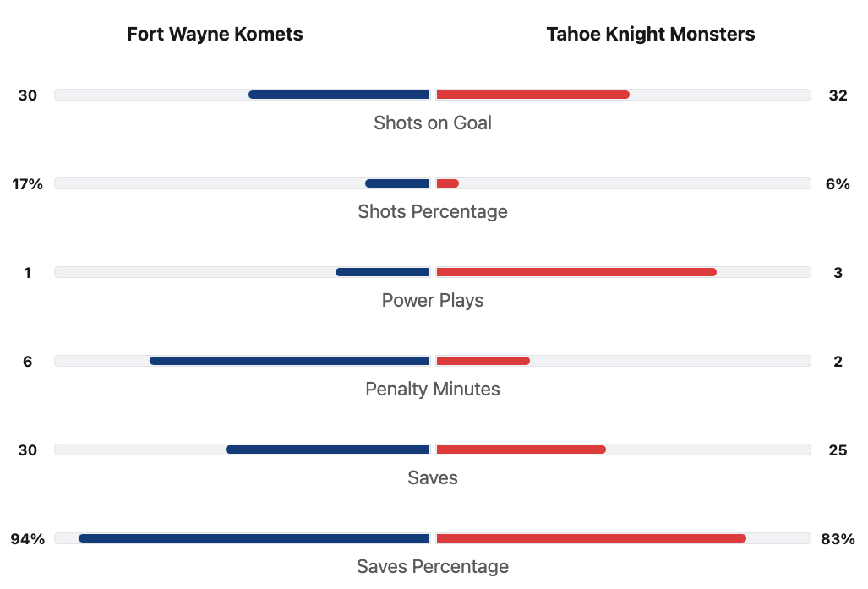The width and height of the screenshot is (868, 589).
Task: Click the Tahoe Knight Monsters team name
Action: click(650, 34)
